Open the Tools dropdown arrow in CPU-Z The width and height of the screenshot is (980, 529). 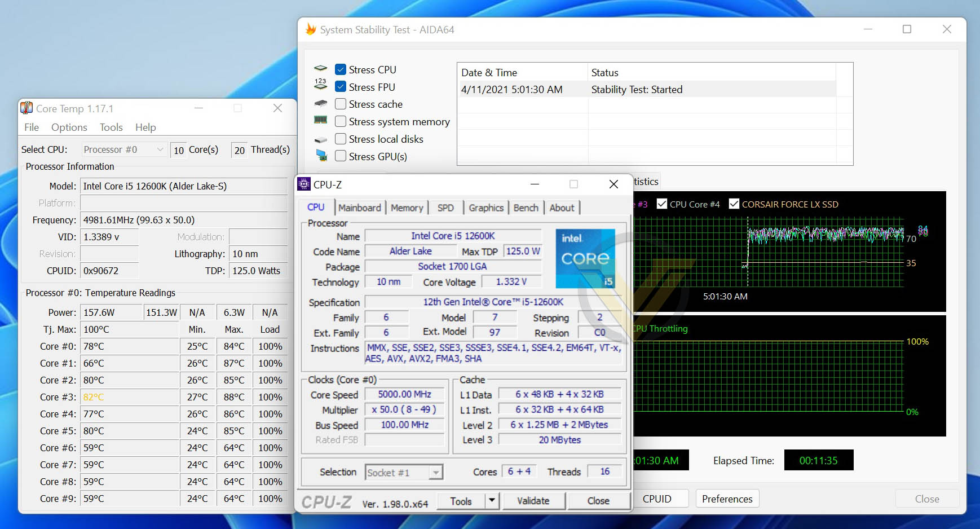(492, 501)
